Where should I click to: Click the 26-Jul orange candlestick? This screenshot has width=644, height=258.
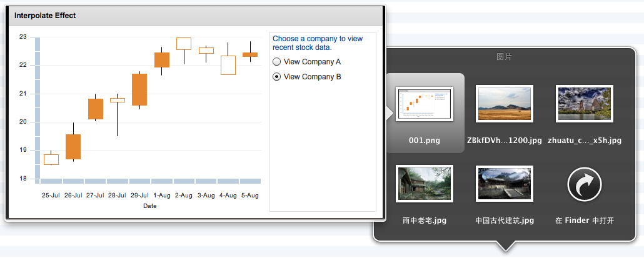point(73,147)
